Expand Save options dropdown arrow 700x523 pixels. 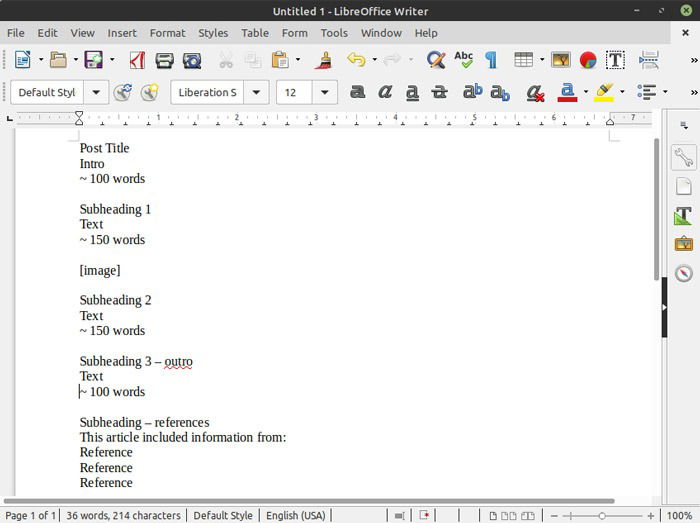coord(112,60)
